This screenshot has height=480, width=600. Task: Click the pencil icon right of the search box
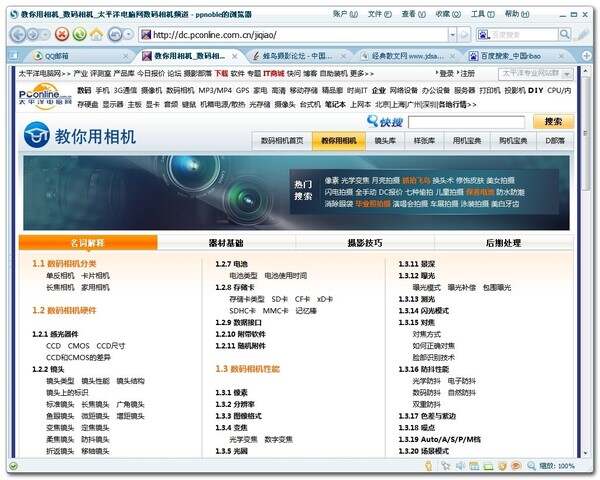pyautogui.click(x=583, y=34)
